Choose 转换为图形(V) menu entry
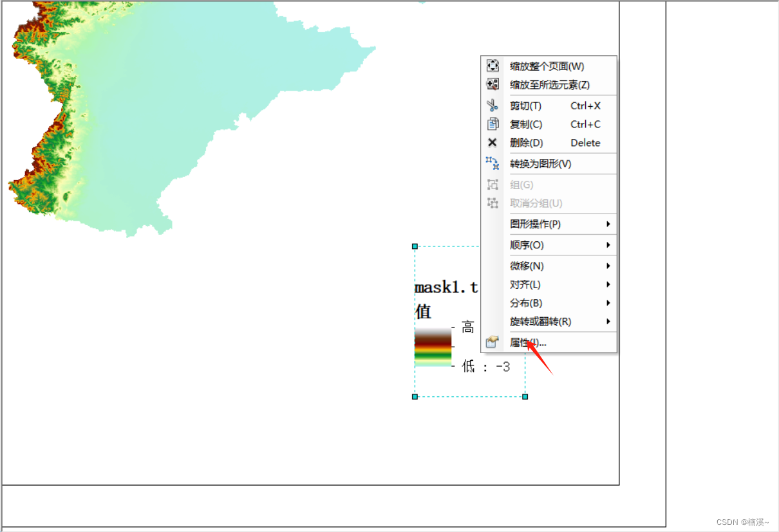 [549, 163]
